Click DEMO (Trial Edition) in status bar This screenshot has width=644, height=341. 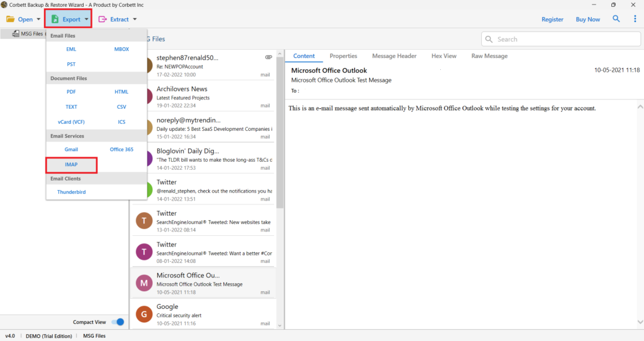pyautogui.click(x=49, y=336)
